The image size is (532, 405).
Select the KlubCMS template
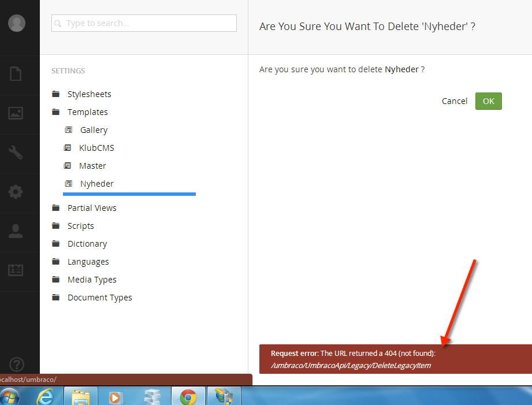(96, 148)
